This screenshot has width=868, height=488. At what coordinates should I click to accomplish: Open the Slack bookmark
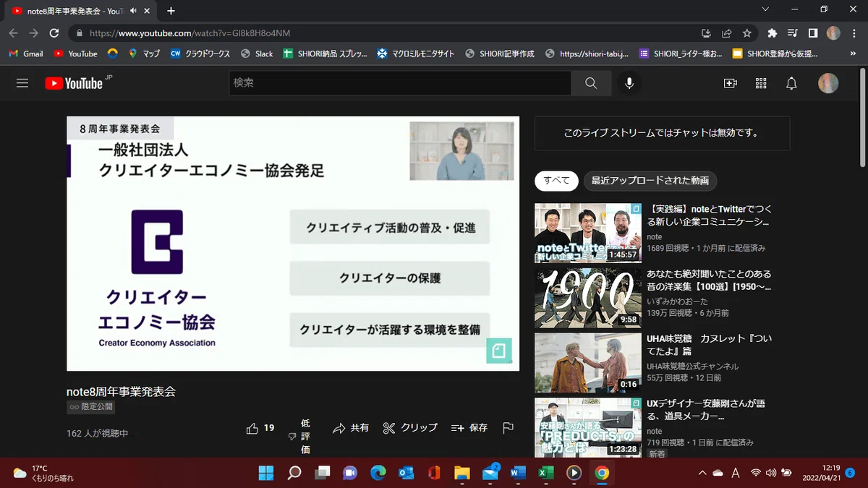(257, 53)
